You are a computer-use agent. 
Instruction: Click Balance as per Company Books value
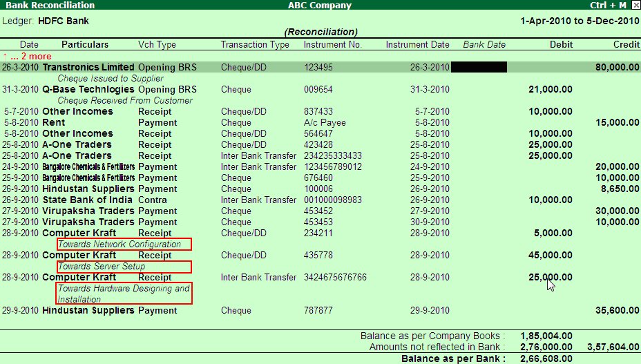tap(546, 336)
